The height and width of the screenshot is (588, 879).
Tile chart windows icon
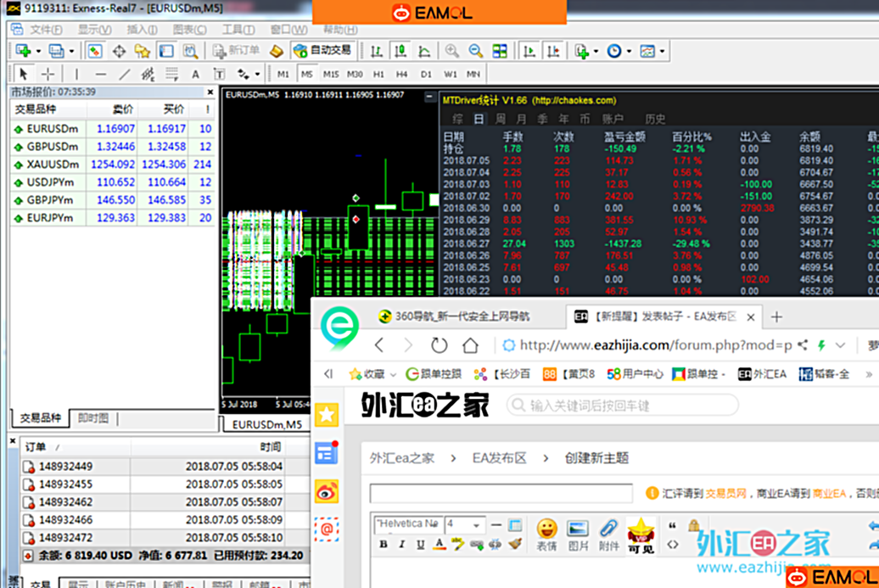[x=500, y=51]
